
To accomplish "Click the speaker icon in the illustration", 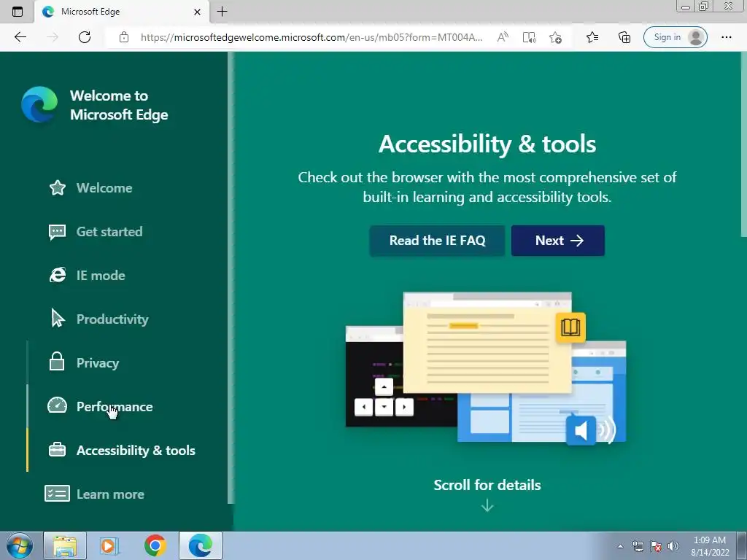I will [581, 430].
